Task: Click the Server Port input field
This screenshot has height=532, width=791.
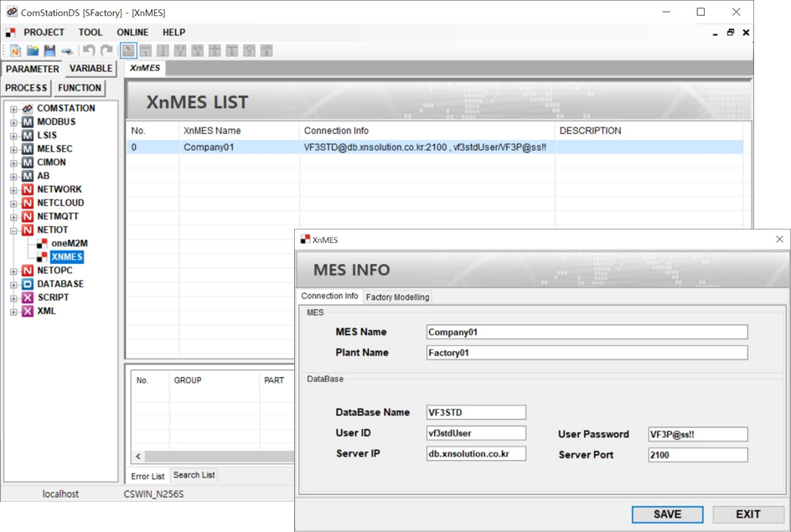Action: (x=697, y=455)
